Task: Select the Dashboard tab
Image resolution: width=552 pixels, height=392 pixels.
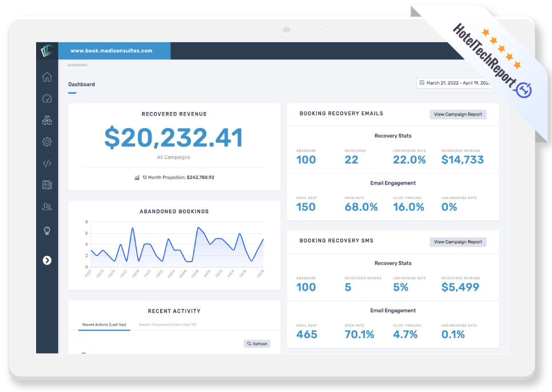Action: point(81,85)
